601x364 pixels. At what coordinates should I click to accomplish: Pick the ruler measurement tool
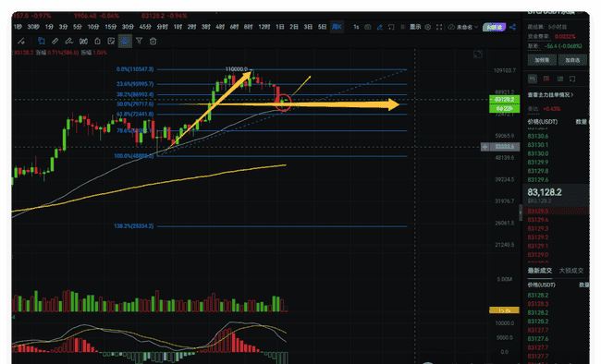click(x=55, y=41)
